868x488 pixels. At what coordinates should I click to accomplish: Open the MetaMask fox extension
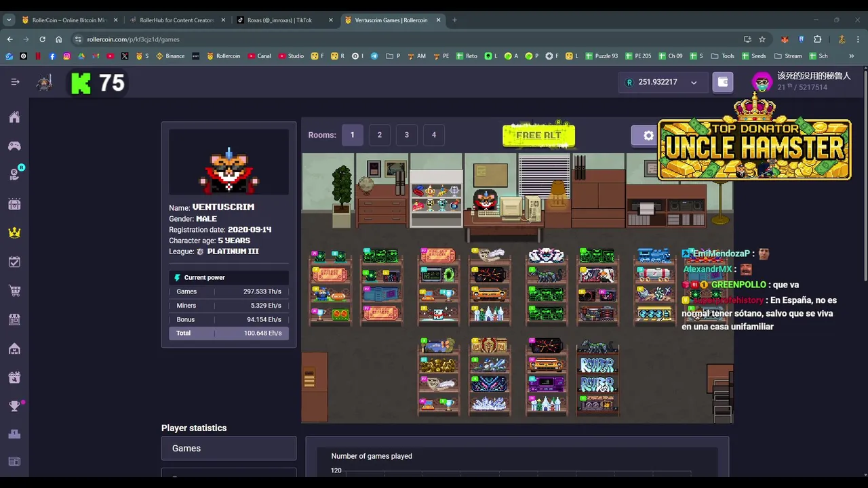(x=785, y=39)
